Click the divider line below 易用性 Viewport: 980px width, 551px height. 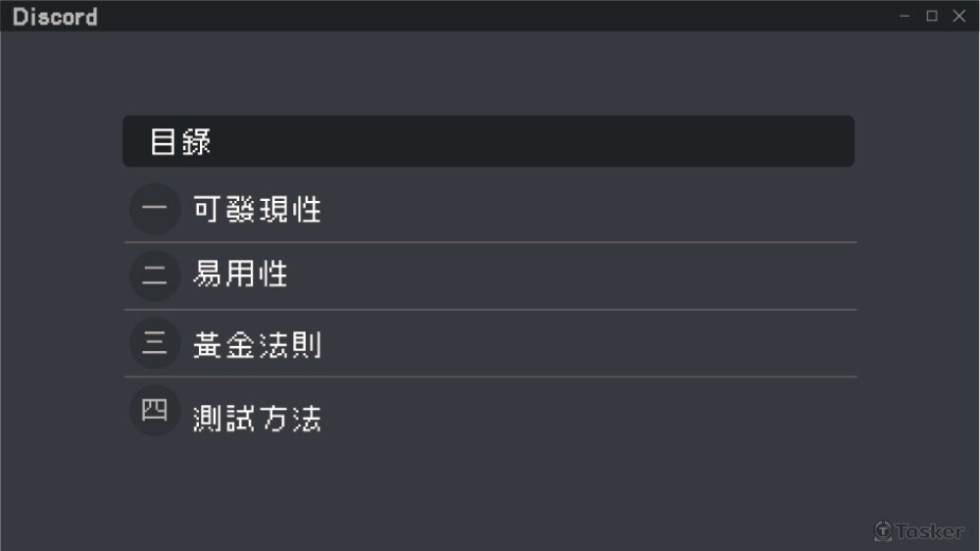coord(490,310)
